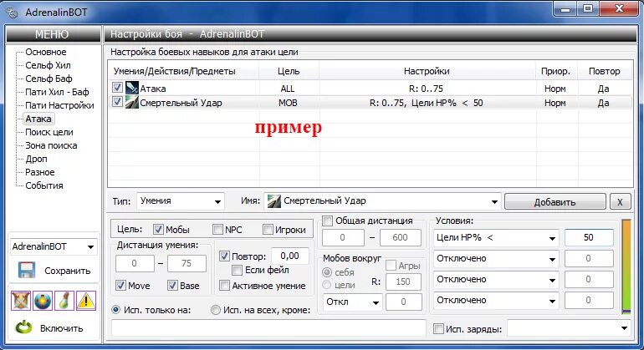This screenshot has height=350, width=644.
Task: Click the Повтор column header
Action: click(x=605, y=71)
